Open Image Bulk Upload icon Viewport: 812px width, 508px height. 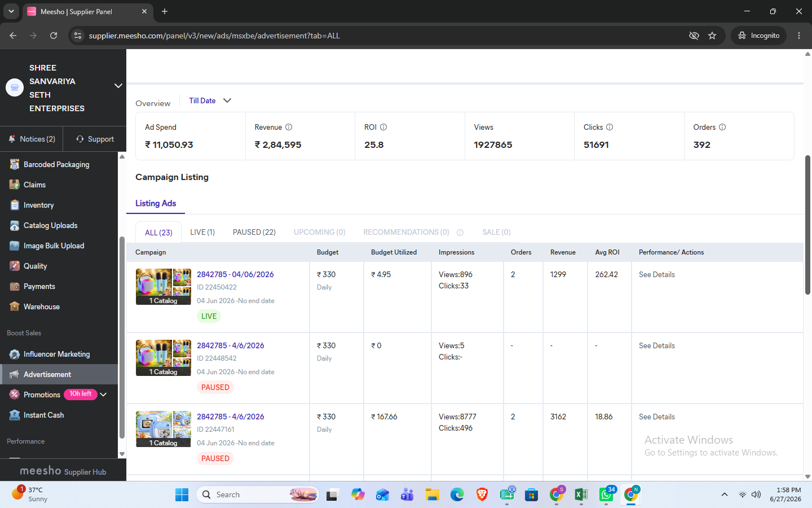(x=15, y=246)
